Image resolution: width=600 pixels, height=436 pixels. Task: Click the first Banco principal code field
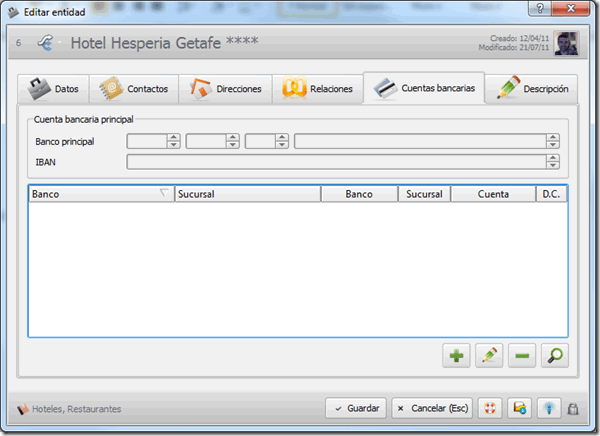147,141
